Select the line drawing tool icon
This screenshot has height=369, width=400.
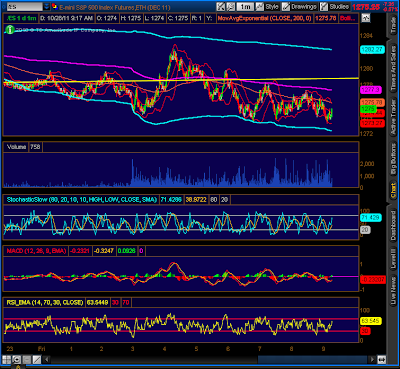(37, 360)
